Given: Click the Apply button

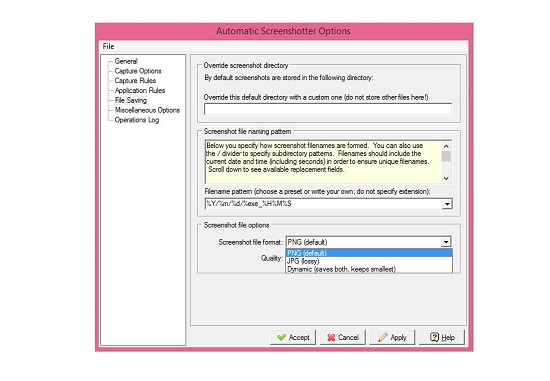Looking at the screenshot, I should [x=392, y=337].
